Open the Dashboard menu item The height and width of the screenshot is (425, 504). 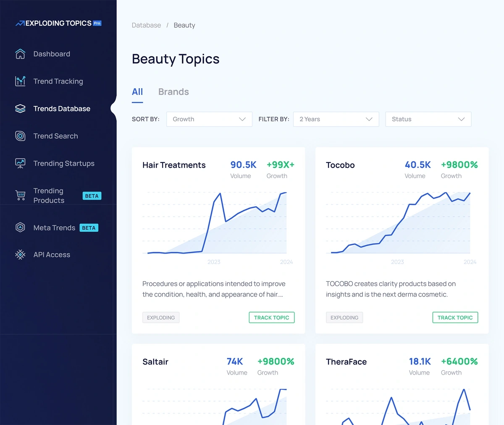tap(52, 54)
